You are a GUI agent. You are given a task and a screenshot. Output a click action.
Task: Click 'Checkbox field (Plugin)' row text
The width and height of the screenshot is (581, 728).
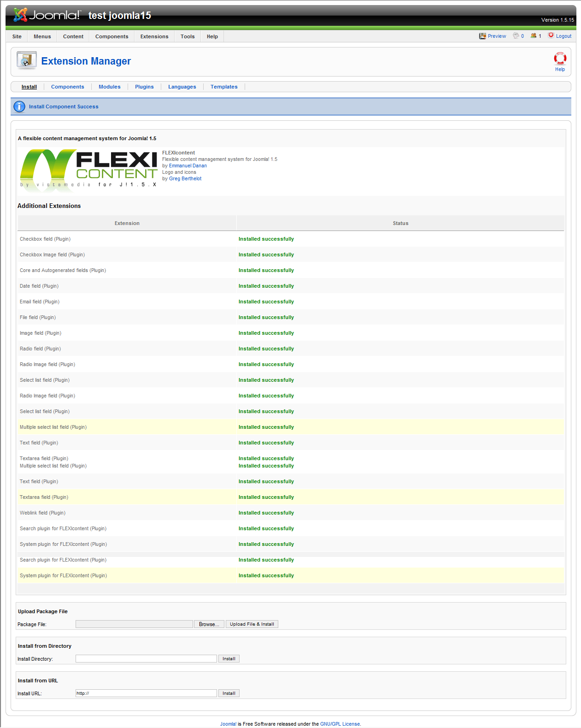(45, 239)
